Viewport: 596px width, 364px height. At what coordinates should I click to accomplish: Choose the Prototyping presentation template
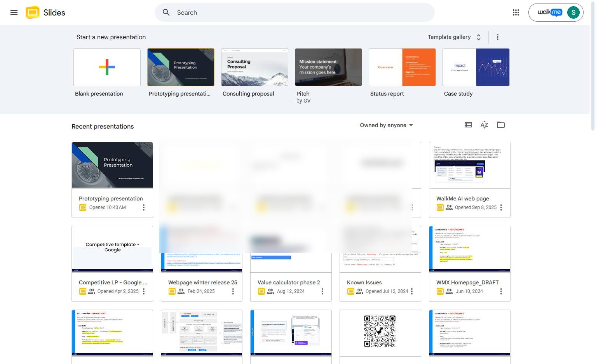(x=181, y=67)
